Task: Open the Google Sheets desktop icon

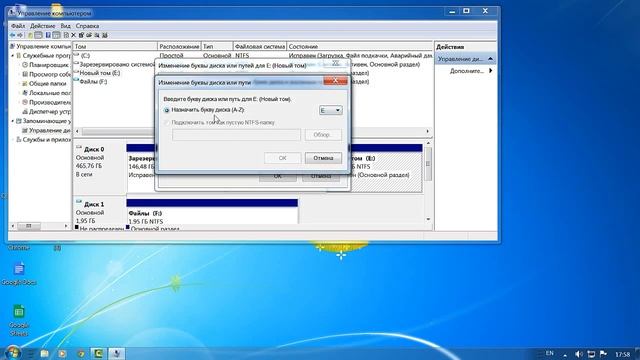Action: pyautogui.click(x=19, y=320)
